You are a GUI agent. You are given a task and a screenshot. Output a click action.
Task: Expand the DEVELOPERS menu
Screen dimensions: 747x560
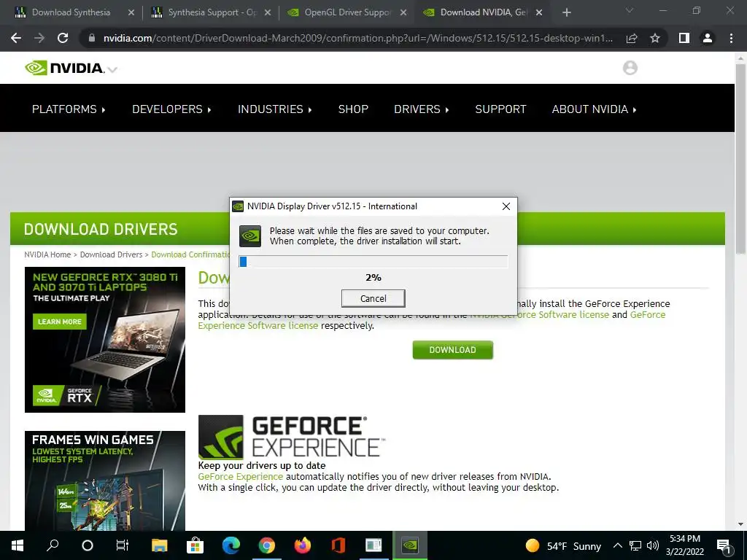(171, 109)
